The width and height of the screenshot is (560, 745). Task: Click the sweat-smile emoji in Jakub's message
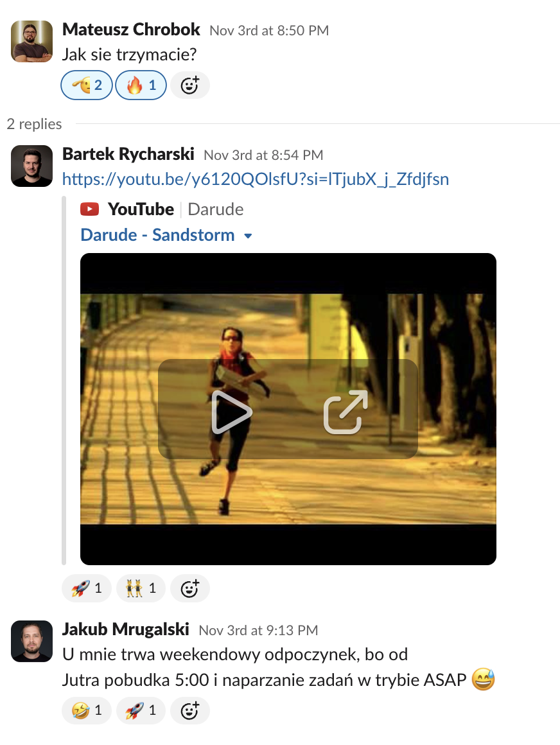pyautogui.click(x=483, y=679)
